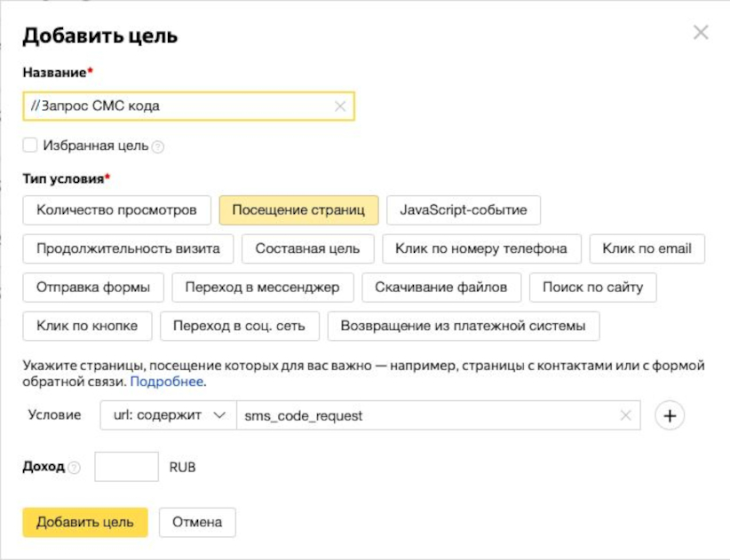Image resolution: width=730 pixels, height=560 pixels.
Task: Click the yellow Добавить цель button
Action: pyautogui.click(x=85, y=523)
